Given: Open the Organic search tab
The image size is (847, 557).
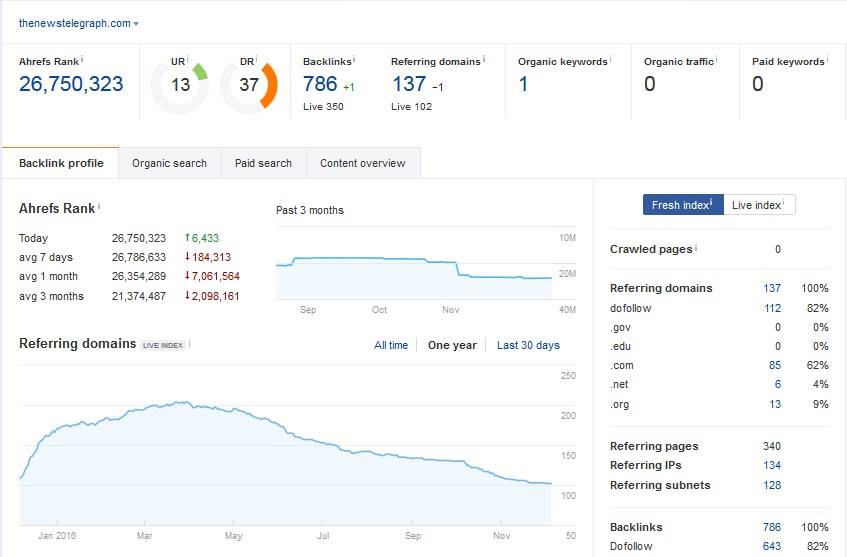Looking at the screenshot, I should pos(169,163).
